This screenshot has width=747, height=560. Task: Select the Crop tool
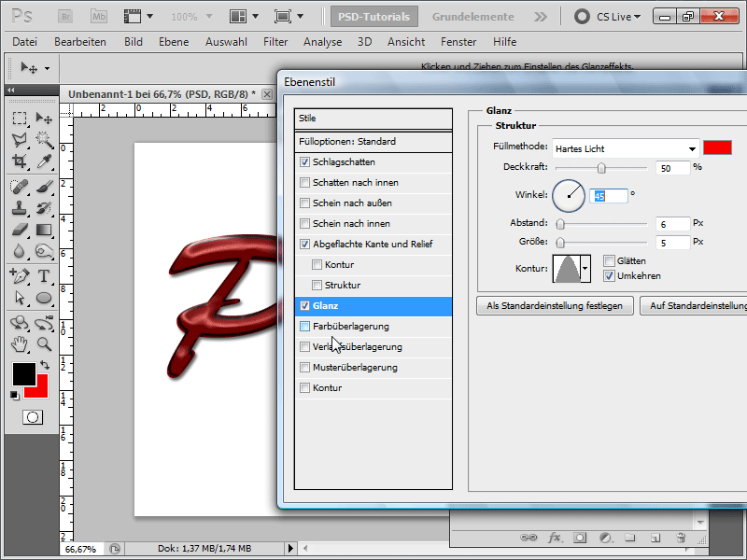coord(19,161)
